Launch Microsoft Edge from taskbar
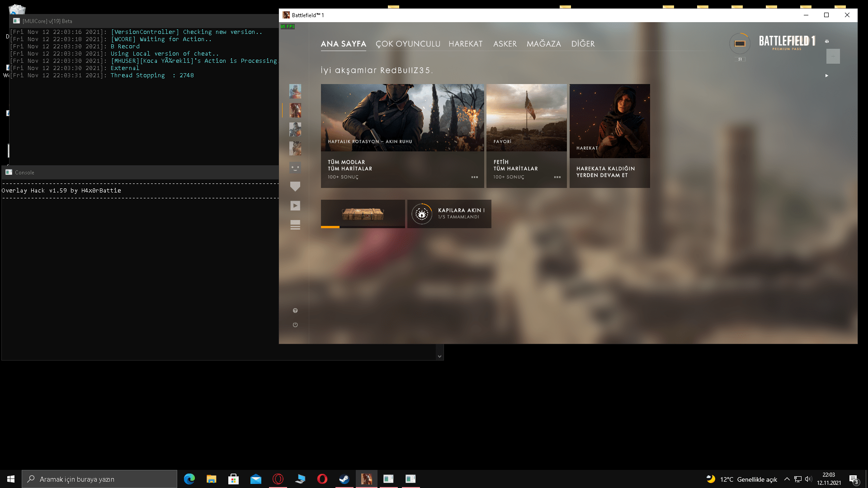This screenshot has height=488, width=868. (189, 479)
